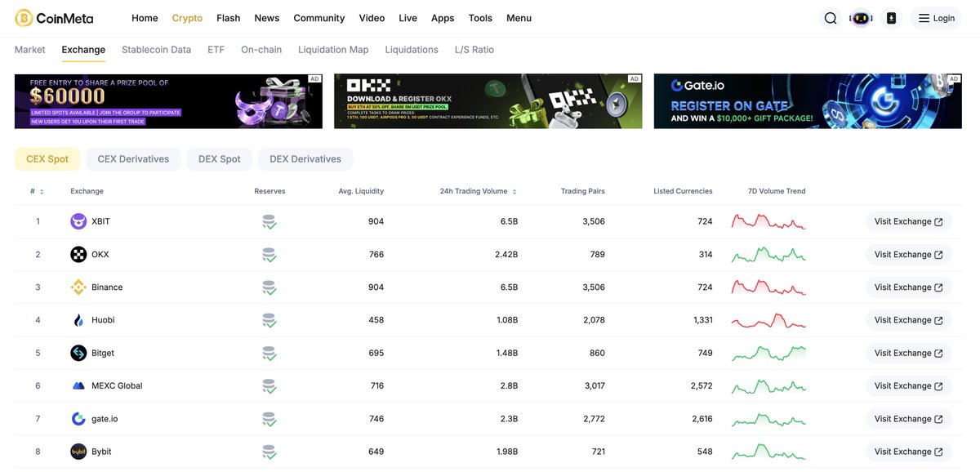980x472 pixels.
Task: Click the Bitget 7D volume trend chart
Action: point(768,353)
